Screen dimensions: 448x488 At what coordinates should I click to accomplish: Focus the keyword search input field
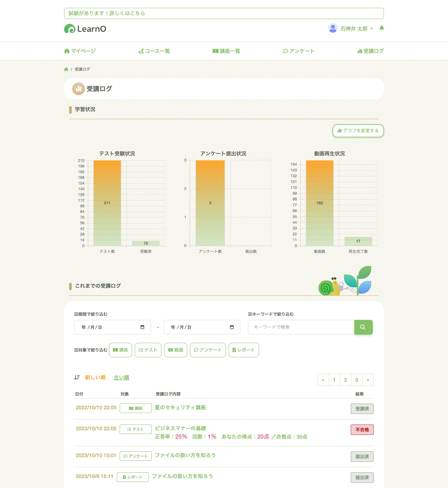point(301,327)
